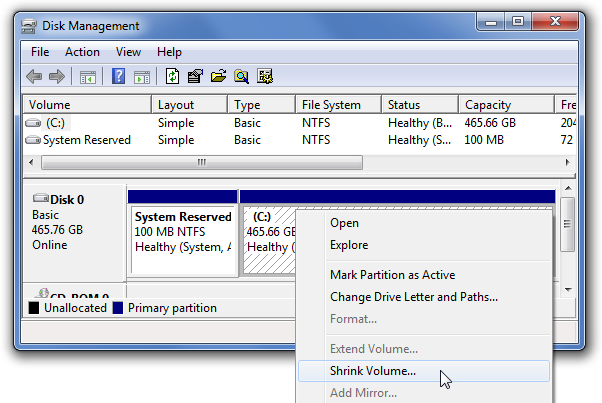
Task: Toggle the console tree pane icon
Action: click(88, 77)
